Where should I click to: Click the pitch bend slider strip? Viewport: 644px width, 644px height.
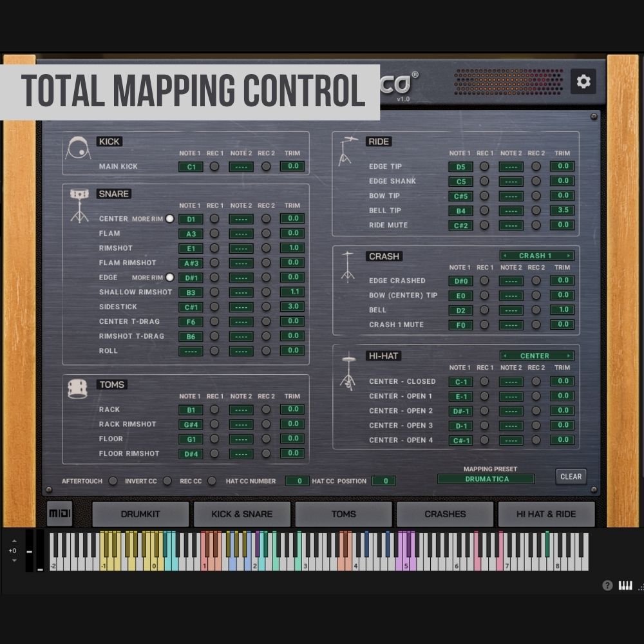coord(29,551)
